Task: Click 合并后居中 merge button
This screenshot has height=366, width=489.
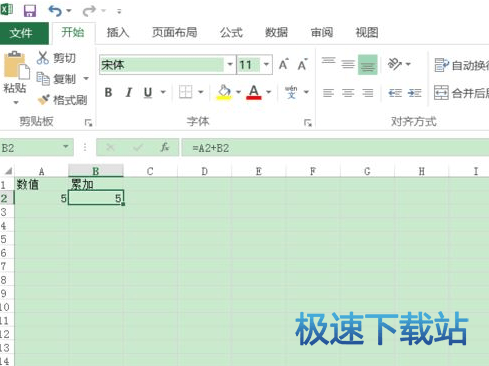Action: pos(461,93)
